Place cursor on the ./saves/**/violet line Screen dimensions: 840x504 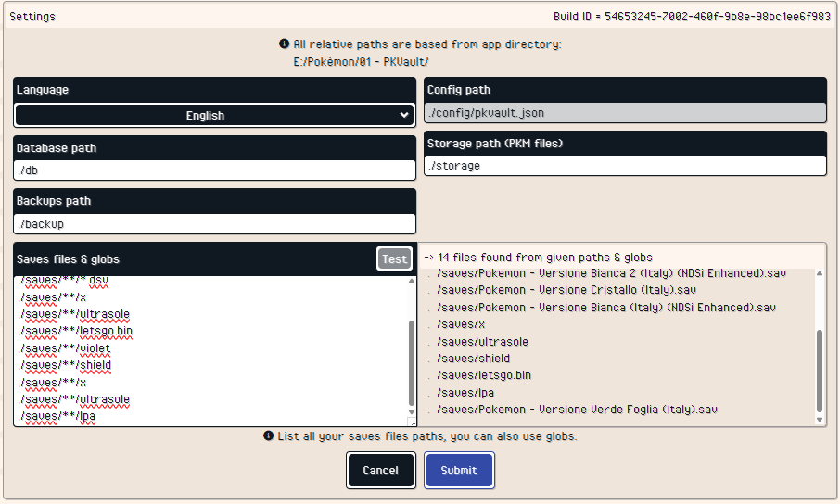65,348
